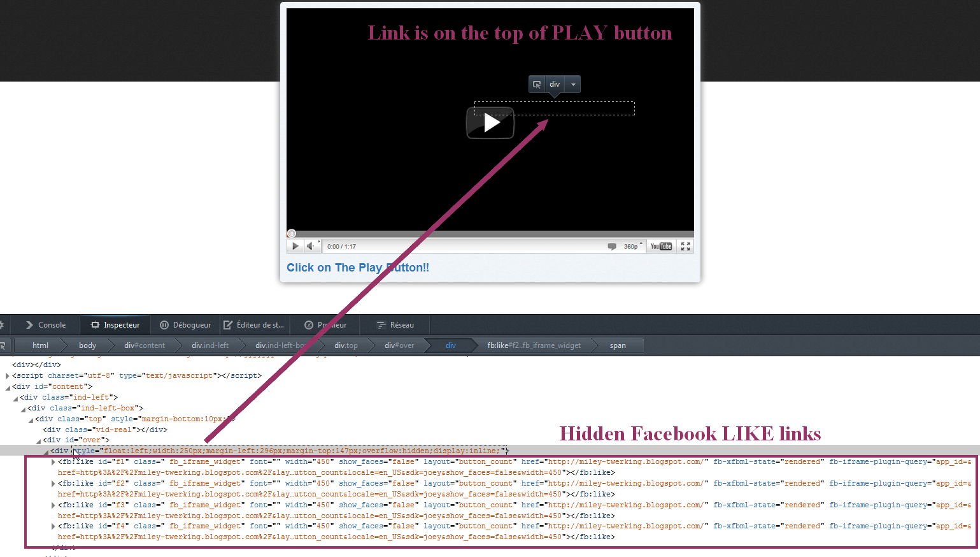Select the Inspecteur tab
Viewport: 980px width, 557px height.
pyautogui.click(x=115, y=325)
